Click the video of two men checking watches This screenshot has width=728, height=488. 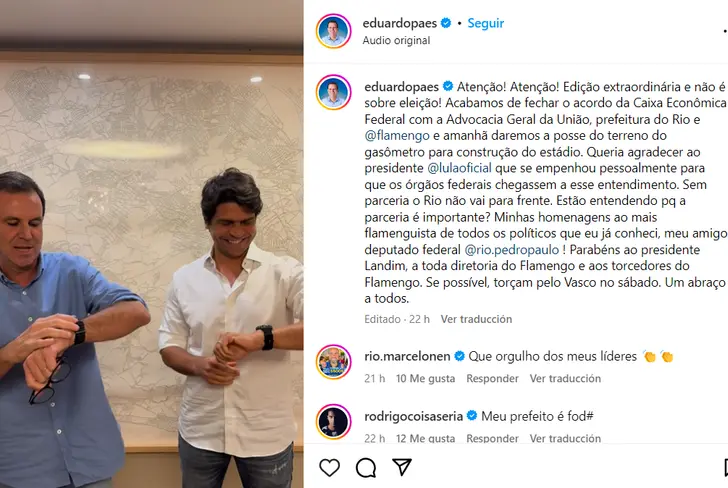pos(151,244)
